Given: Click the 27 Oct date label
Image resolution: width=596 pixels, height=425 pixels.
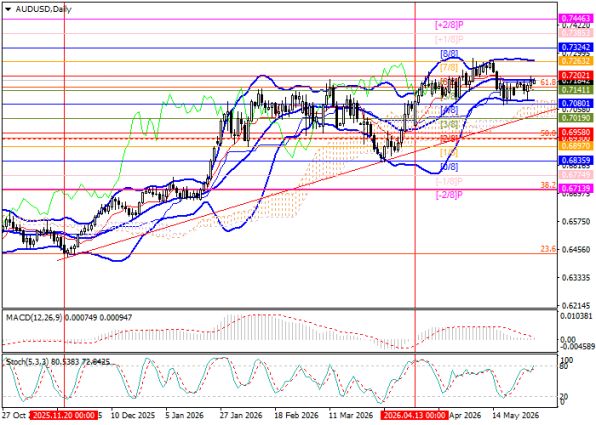Looking at the screenshot, I should click(x=13, y=415).
